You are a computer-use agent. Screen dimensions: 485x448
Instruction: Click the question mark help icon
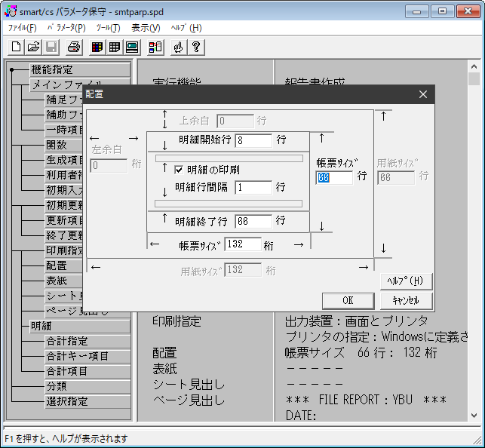195,48
